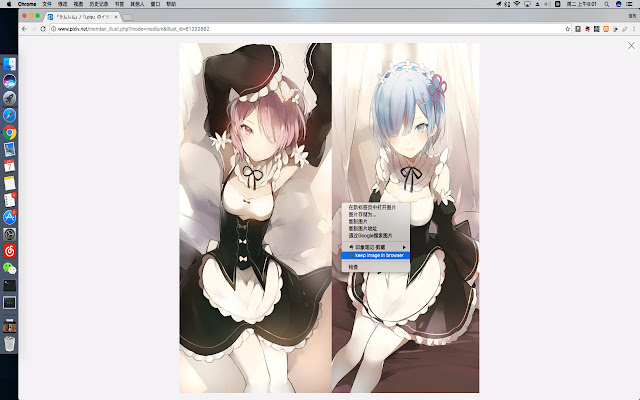Viewport: 640px width, 400px height.
Task: Open the 文件 menu in the menu bar
Action: (x=47, y=4)
